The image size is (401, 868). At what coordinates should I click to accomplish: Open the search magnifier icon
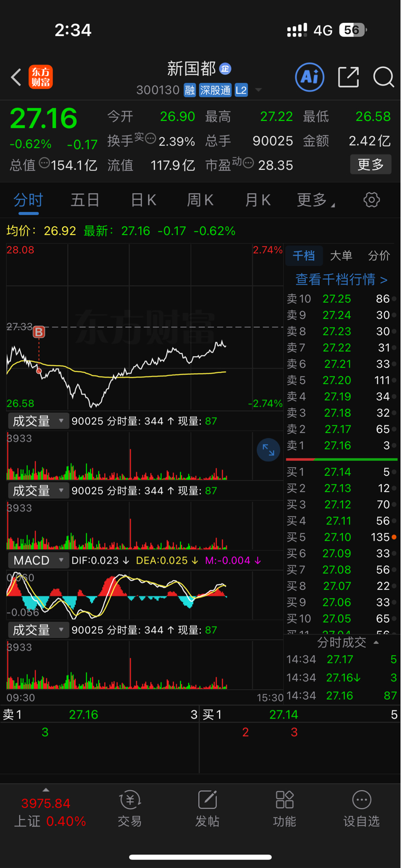pyautogui.click(x=383, y=77)
